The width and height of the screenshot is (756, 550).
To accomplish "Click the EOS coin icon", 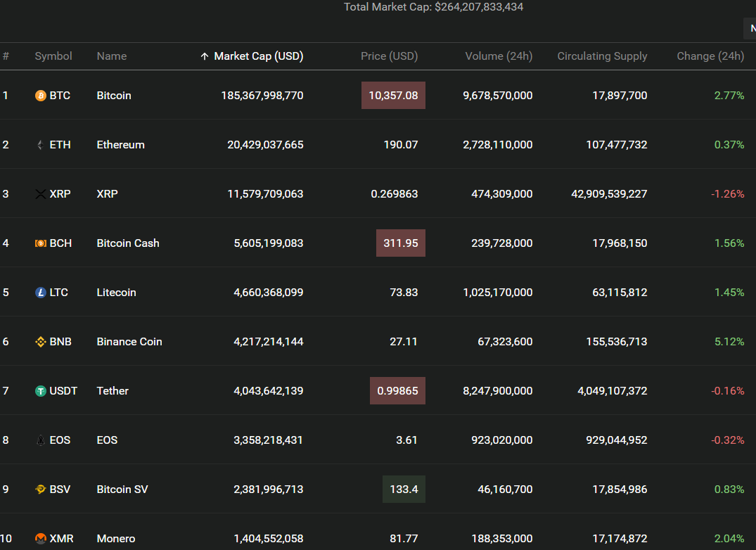I will (41, 440).
